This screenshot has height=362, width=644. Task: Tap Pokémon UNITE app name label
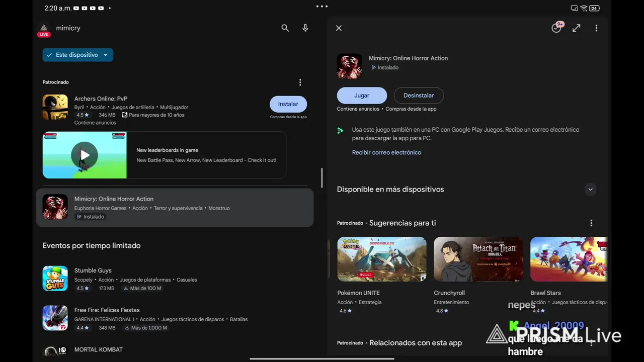[359, 293]
